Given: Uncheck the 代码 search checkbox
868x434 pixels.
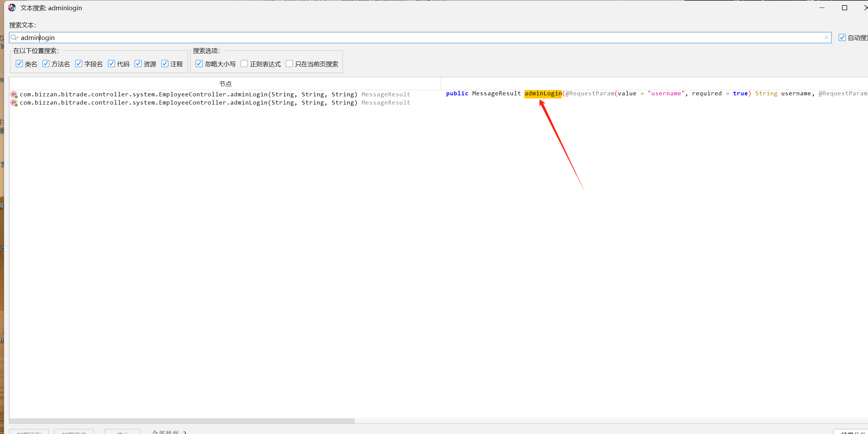Looking at the screenshot, I should (x=112, y=64).
